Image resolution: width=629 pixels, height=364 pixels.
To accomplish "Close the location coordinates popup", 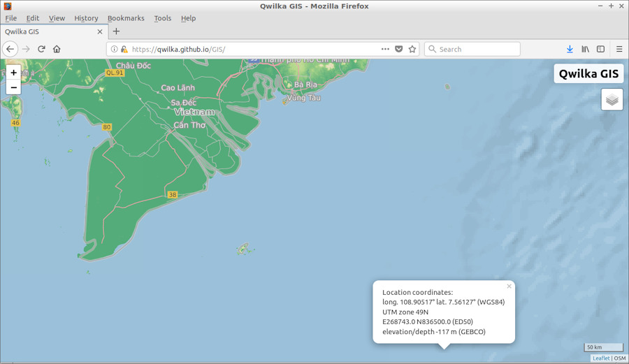I will (x=509, y=286).
